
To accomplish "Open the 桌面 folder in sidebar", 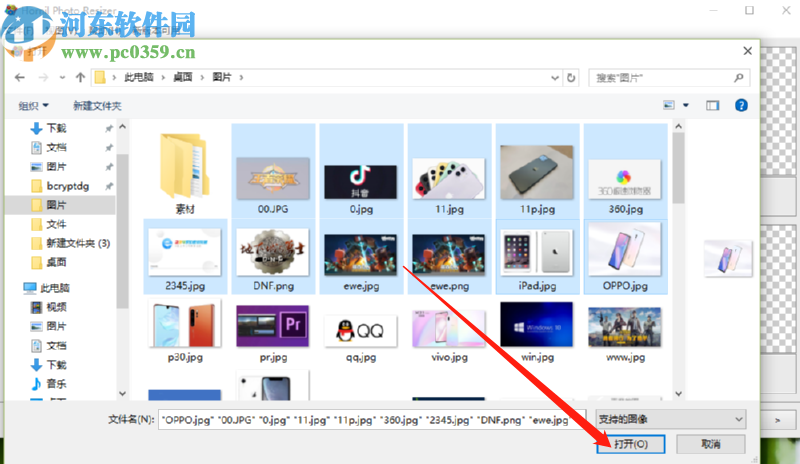I will pyautogui.click(x=57, y=262).
